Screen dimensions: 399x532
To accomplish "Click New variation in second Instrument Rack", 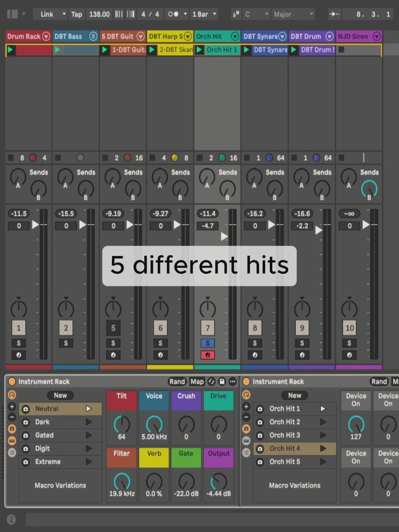I will (x=295, y=395).
